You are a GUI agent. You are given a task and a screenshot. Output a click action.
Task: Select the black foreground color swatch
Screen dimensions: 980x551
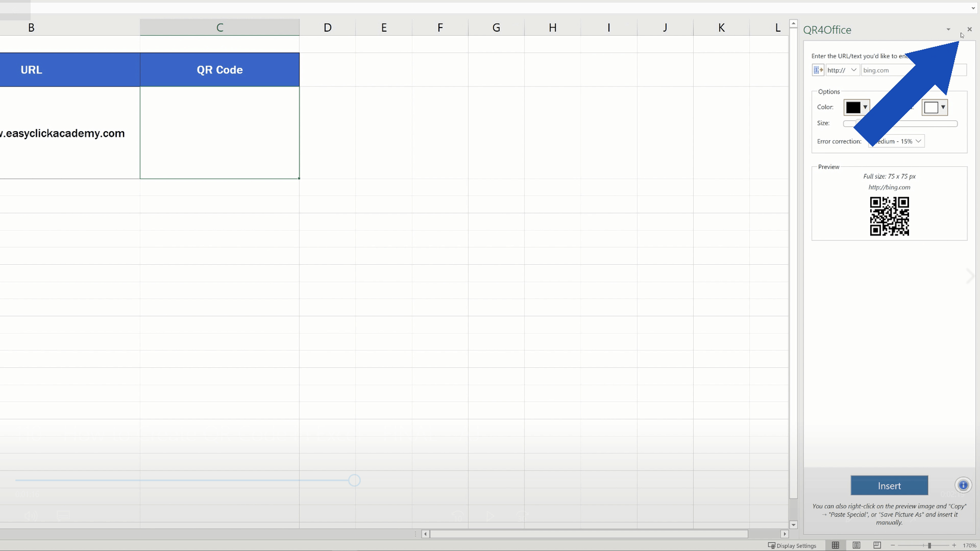pos(853,107)
